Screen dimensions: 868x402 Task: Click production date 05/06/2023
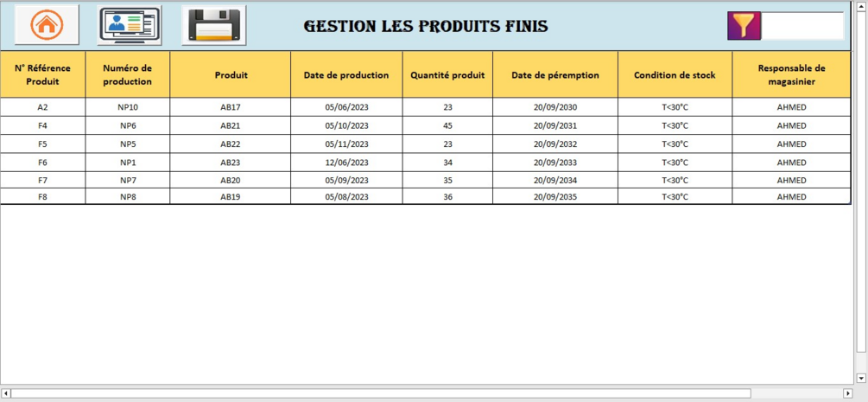(346, 107)
